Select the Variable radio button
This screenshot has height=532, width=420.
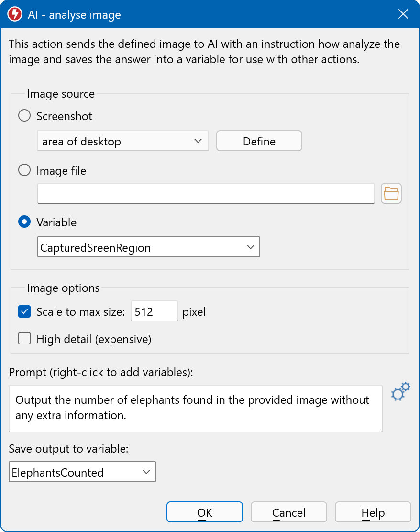(24, 222)
